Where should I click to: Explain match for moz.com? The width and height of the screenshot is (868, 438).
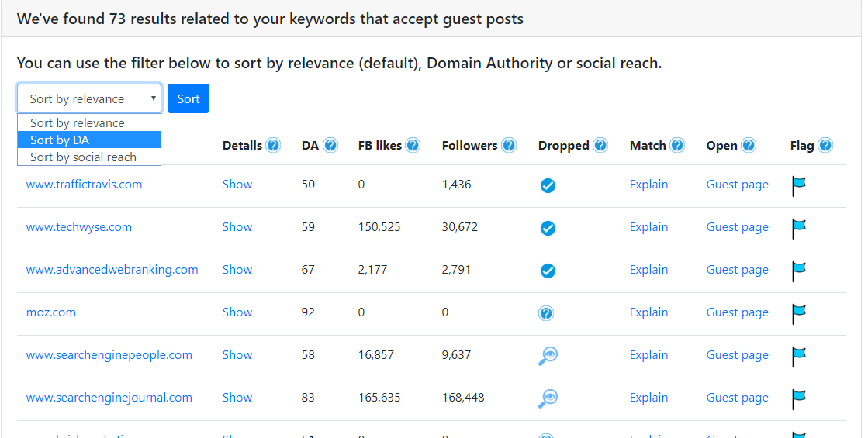tap(648, 312)
